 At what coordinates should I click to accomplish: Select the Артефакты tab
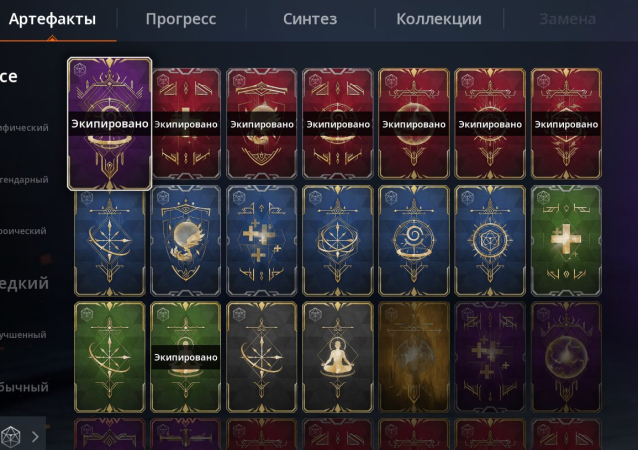click(x=52, y=19)
